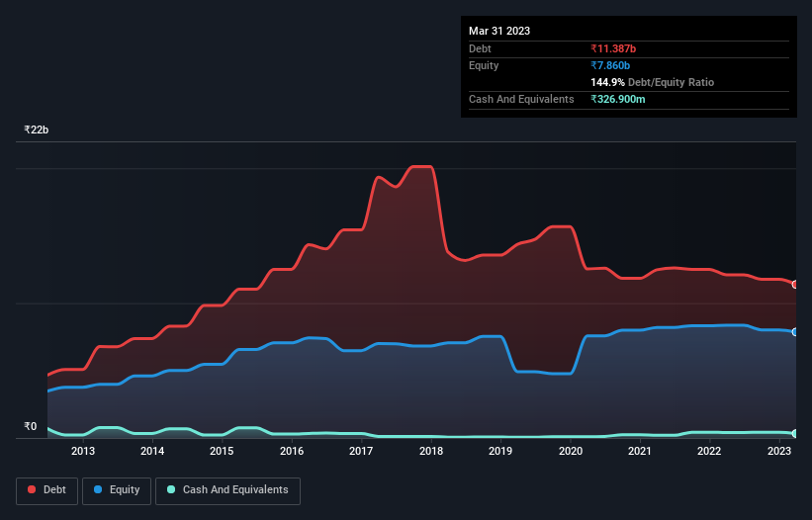
Task: Click the 2021 x-axis label
Action: click(640, 451)
